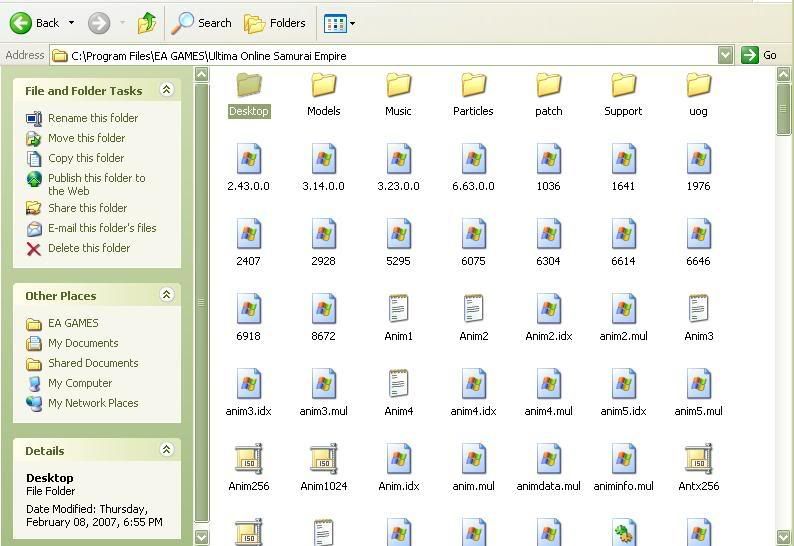Open EA GAMES in Other Places

coord(62,323)
